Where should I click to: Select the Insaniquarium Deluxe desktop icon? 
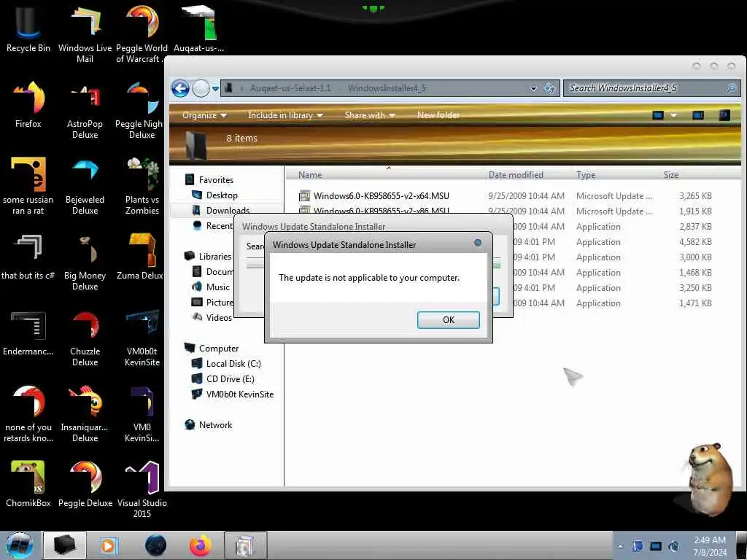coord(85,413)
